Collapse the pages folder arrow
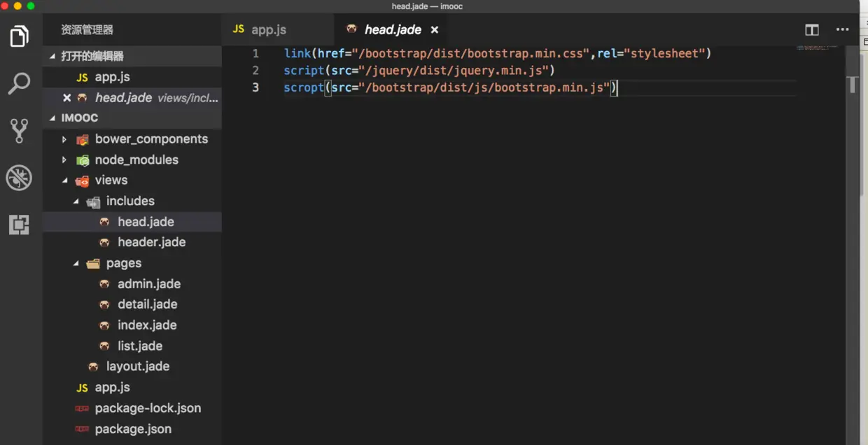 coord(76,264)
